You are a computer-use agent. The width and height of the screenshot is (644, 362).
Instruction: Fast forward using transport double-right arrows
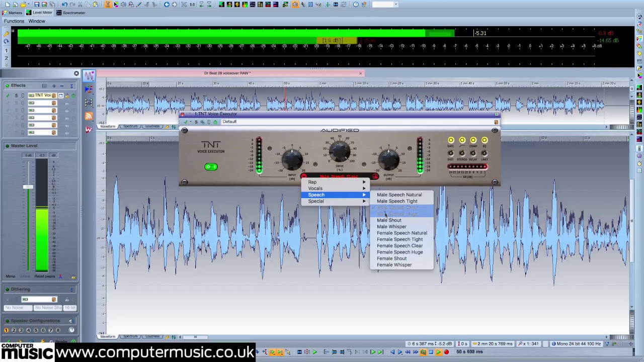[x=416, y=352]
